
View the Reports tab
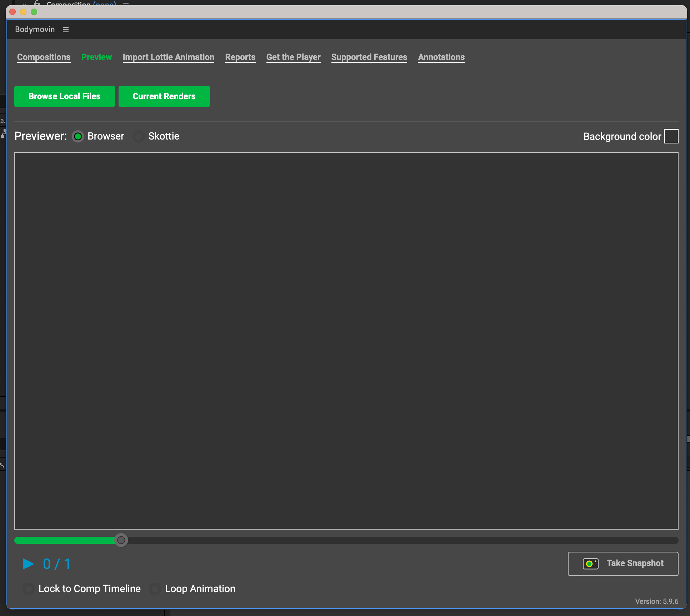tap(240, 57)
